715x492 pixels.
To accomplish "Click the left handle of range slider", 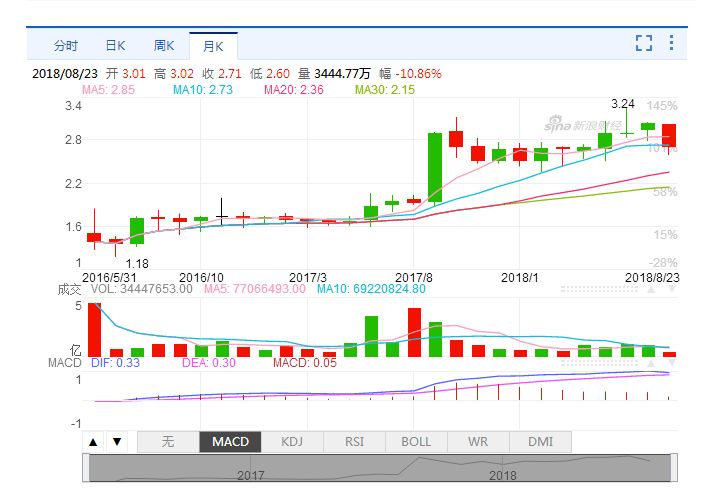I will (x=88, y=467).
